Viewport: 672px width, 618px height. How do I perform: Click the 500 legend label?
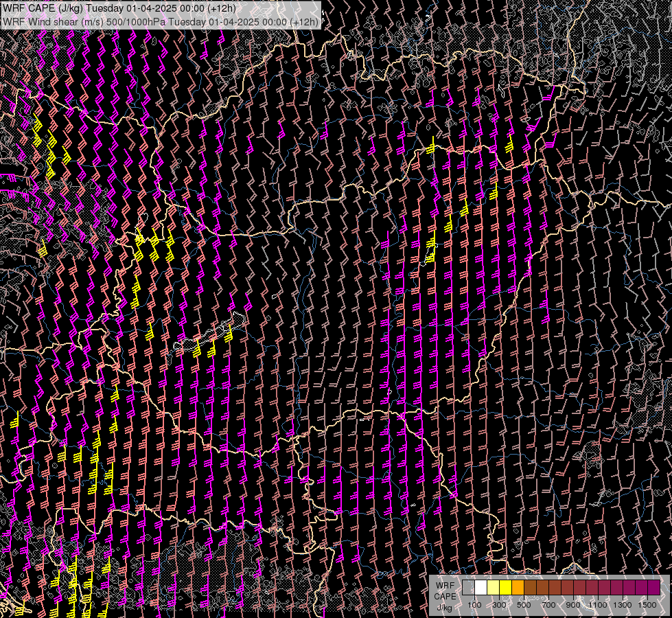[524, 605]
